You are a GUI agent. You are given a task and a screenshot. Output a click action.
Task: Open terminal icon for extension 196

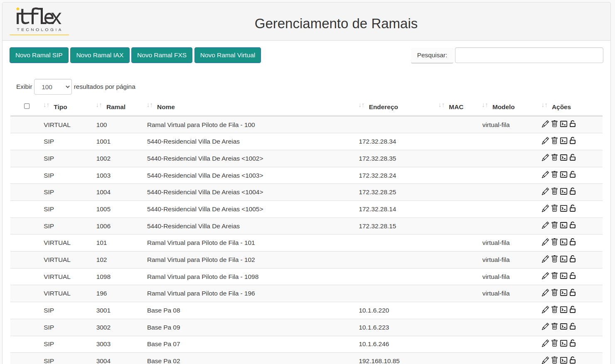click(563, 293)
